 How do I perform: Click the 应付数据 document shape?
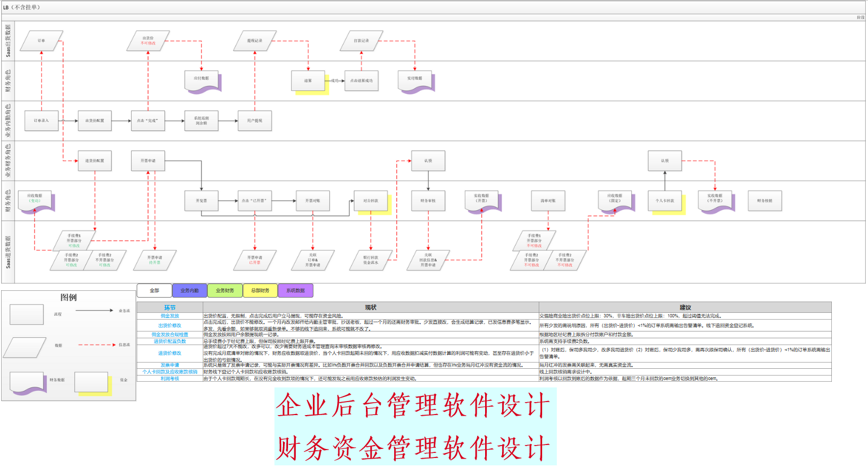tap(202, 79)
